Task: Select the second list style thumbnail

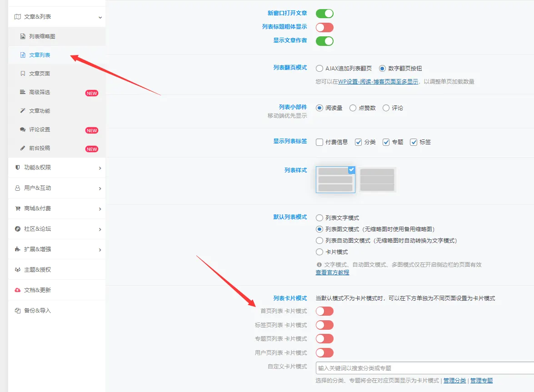Action: pos(377,180)
